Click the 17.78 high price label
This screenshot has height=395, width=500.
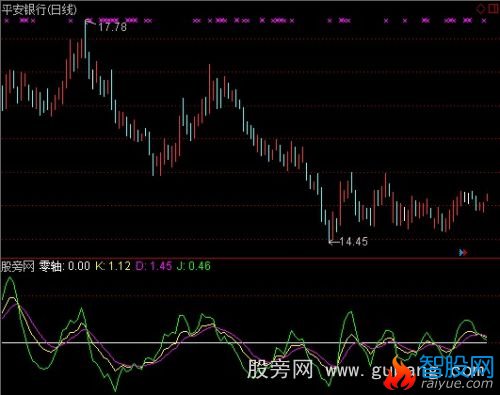[112, 27]
